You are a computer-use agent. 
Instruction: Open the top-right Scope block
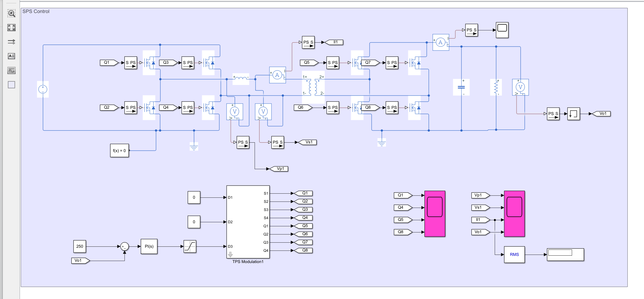[x=502, y=30]
